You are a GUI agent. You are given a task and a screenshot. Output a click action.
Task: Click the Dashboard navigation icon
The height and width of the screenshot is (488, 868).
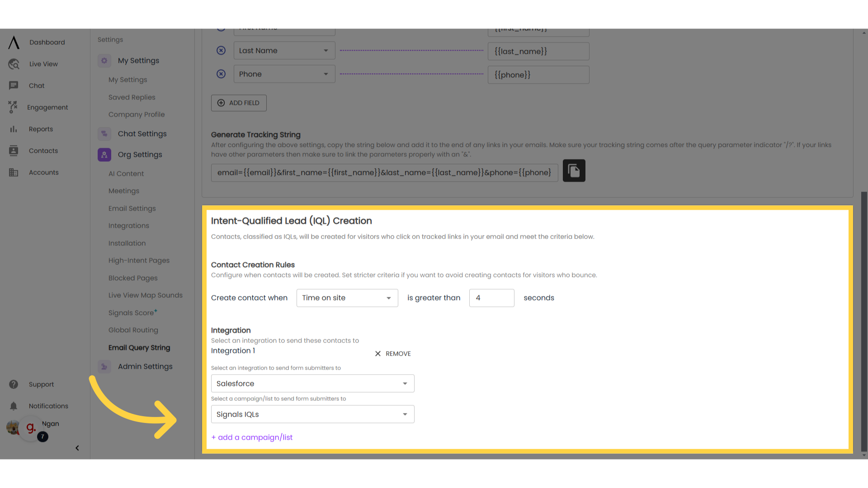(14, 42)
